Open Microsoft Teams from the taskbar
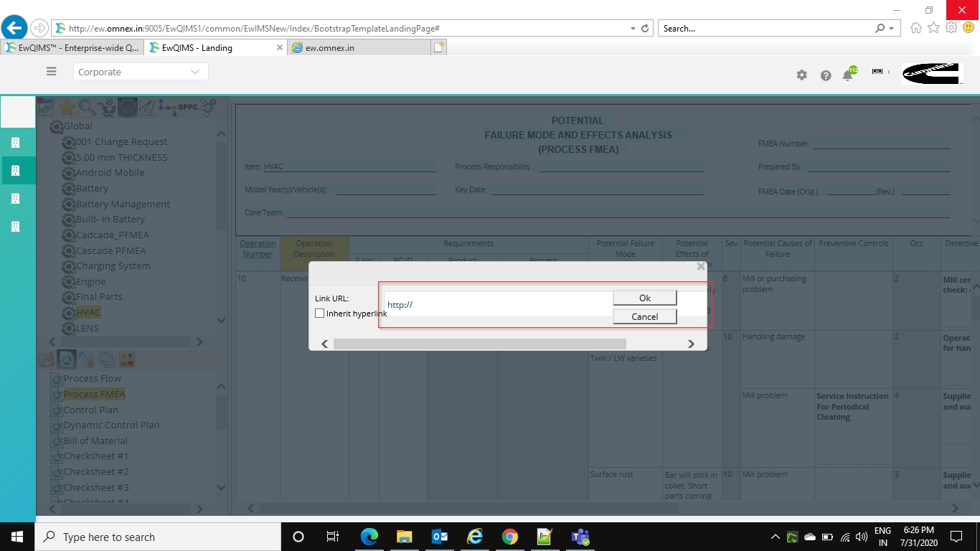 coord(580,537)
